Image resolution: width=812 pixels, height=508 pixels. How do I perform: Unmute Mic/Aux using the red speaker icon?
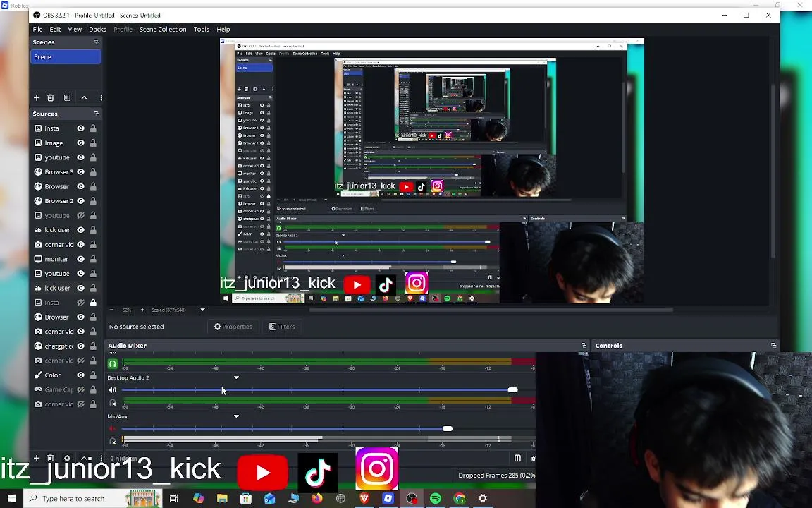112,429
